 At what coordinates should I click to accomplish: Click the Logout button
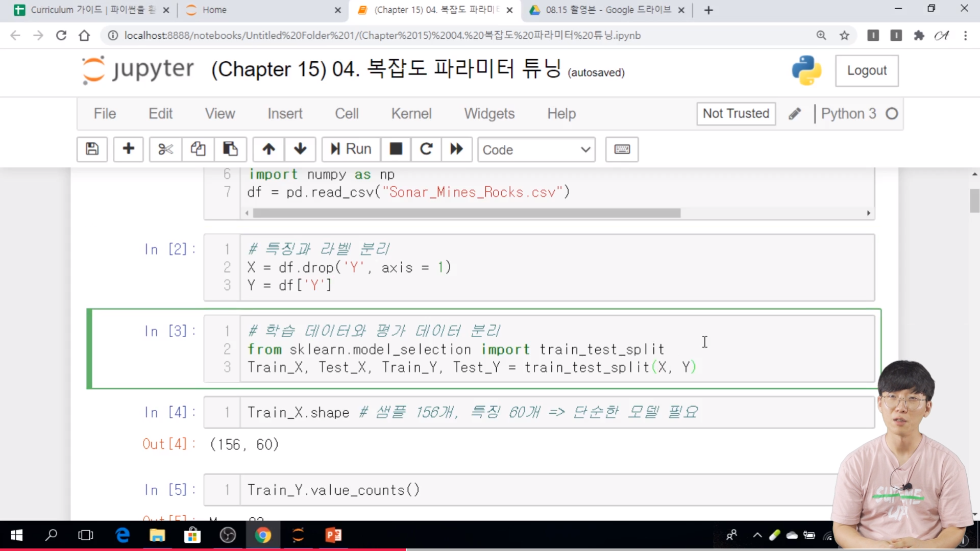click(x=866, y=70)
